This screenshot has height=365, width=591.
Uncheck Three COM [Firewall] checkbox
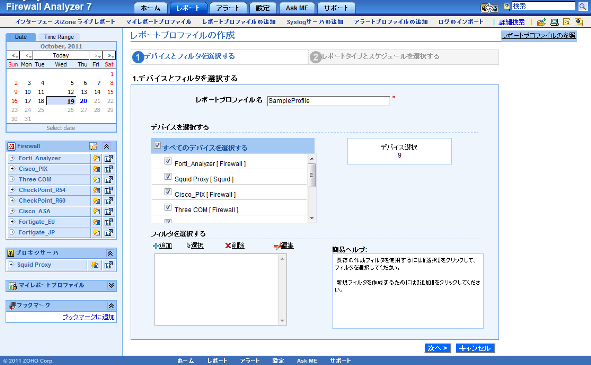pyautogui.click(x=168, y=207)
